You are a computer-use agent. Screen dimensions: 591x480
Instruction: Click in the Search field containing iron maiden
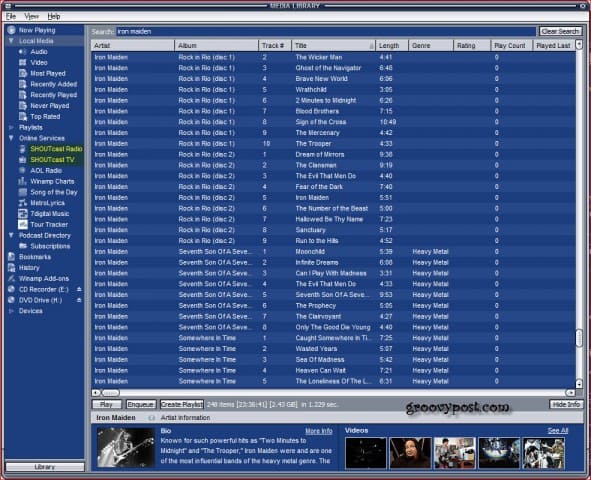tap(326, 31)
